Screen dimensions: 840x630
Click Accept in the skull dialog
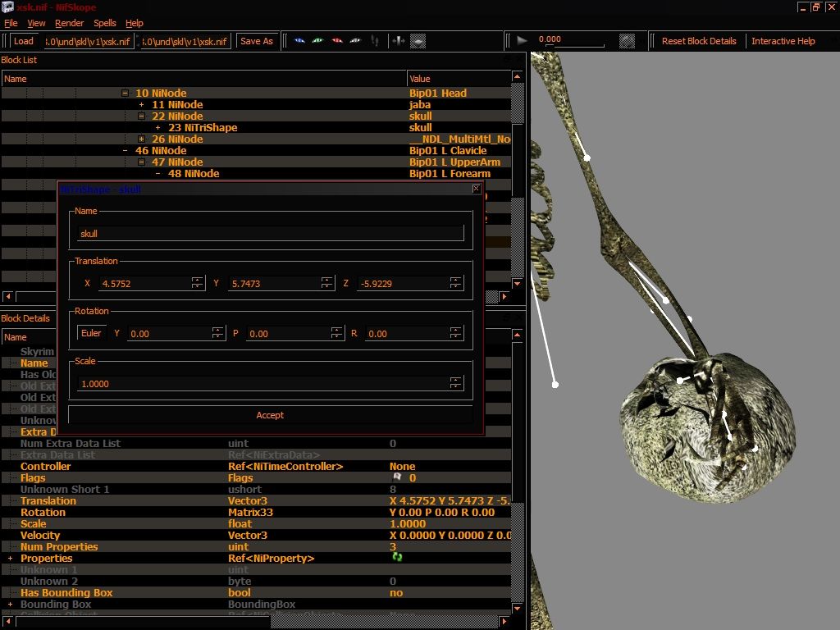point(270,415)
